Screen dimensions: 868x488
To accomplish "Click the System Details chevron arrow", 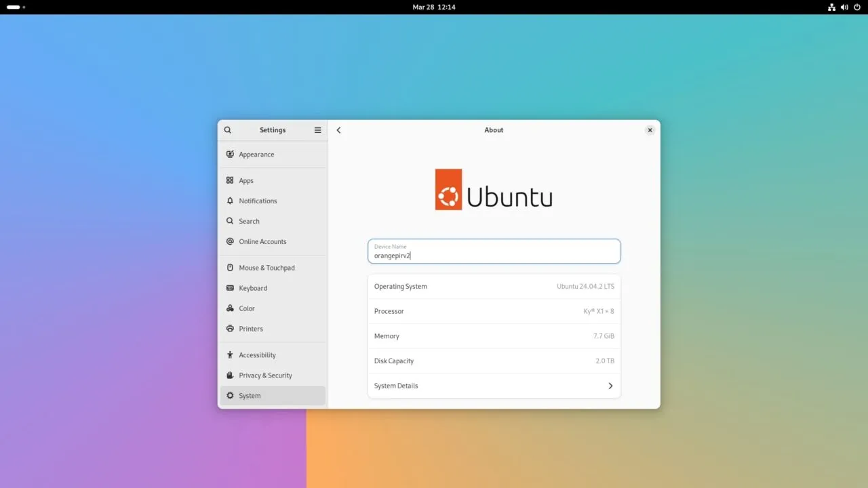I will [610, 386].
